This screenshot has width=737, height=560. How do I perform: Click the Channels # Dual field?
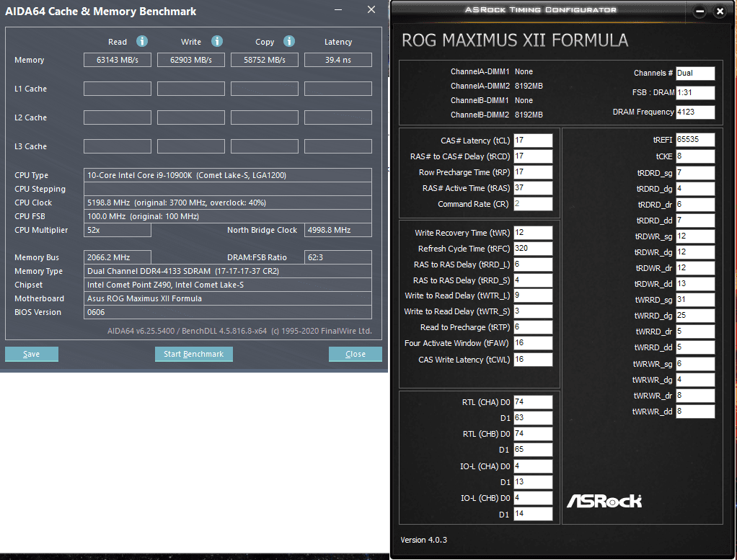pos(695,73)
